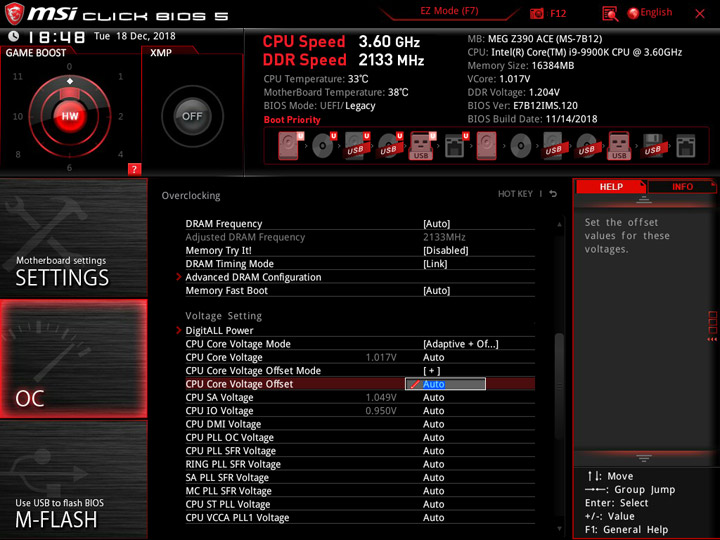Select the CPU VCCA PLL1 Voltage row
Viewport: 720px width, 540px height.
[x=360, y=517]
